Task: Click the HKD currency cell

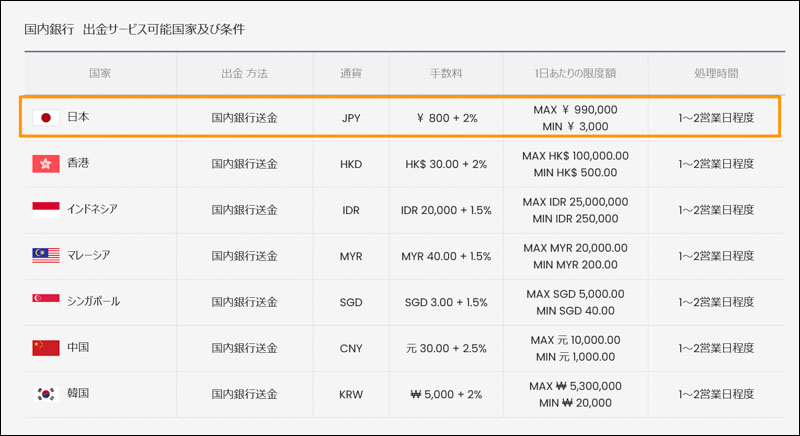Action: tap(351, 163)
